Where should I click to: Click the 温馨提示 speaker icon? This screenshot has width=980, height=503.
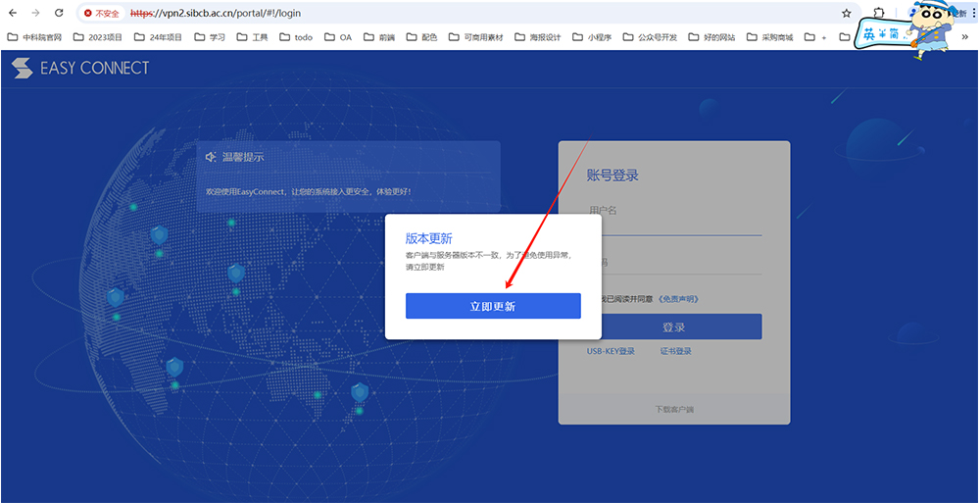pyautogui.click(x=210, y=157)
